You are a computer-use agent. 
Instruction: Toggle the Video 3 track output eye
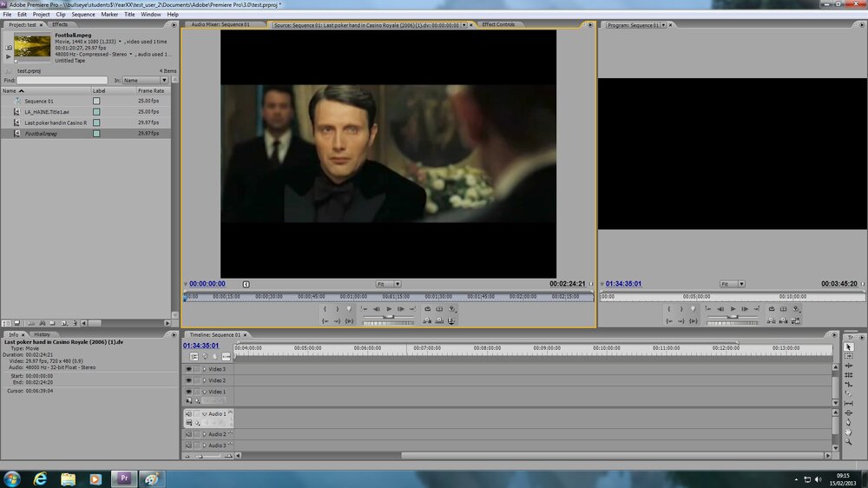188,369
